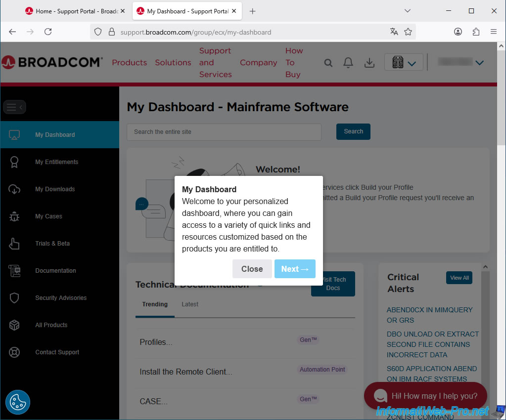Open the Products menu
Screen dimensions: 506x420
coord(129,63)
